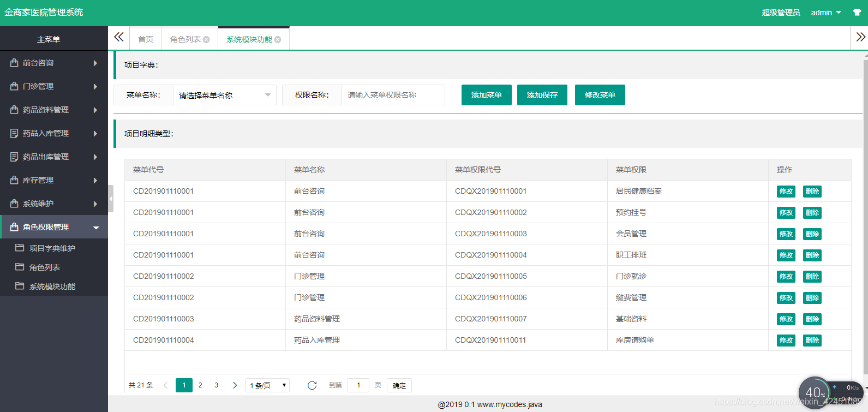Image resolution: width=868 pixels, height=412 pixels.
Task: Click the 角色权限管理 sidebar icon
Action: (14, 227)
